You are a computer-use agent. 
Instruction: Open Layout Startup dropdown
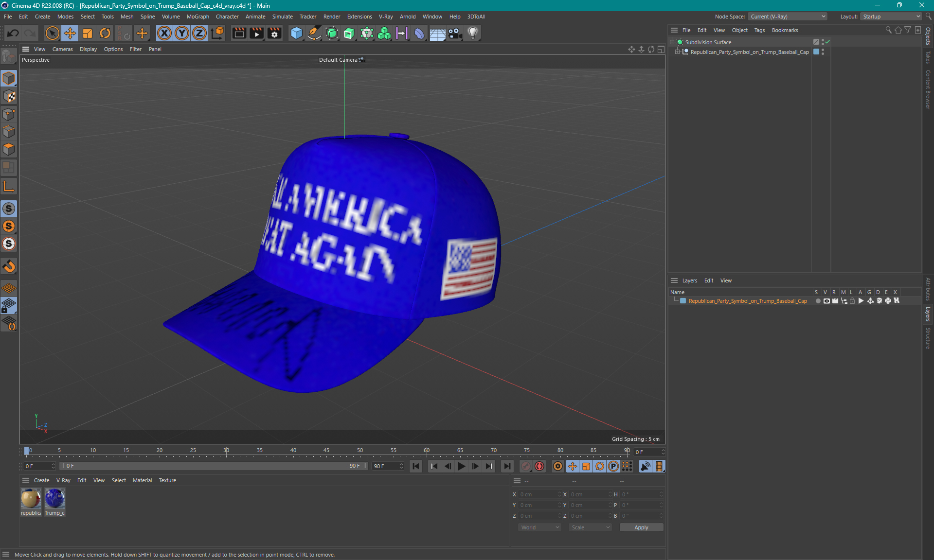coord(891,17)
